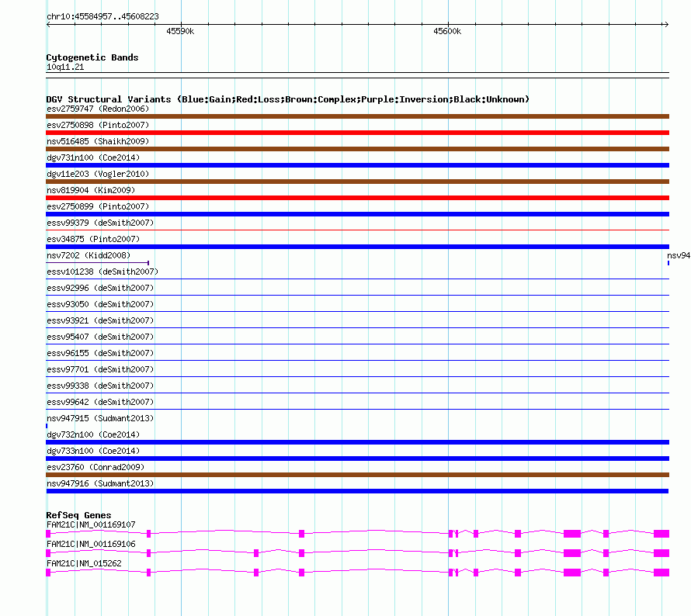Open the FAM21C|NM_001169107 transcript label
This screenshot has height=616, width=691.
[x=91, y=524]
